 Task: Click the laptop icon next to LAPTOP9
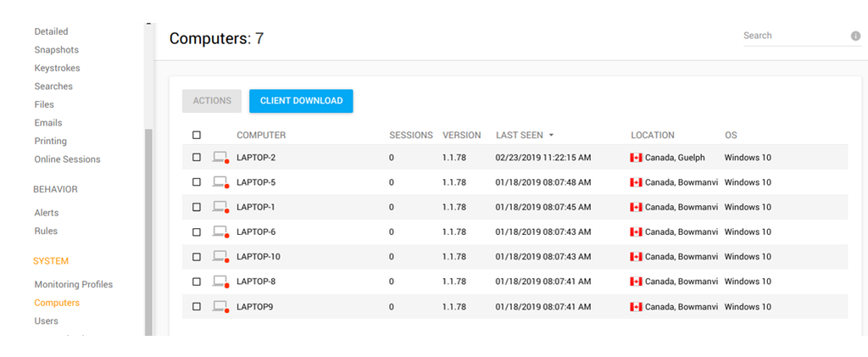(x=220, y=306)
